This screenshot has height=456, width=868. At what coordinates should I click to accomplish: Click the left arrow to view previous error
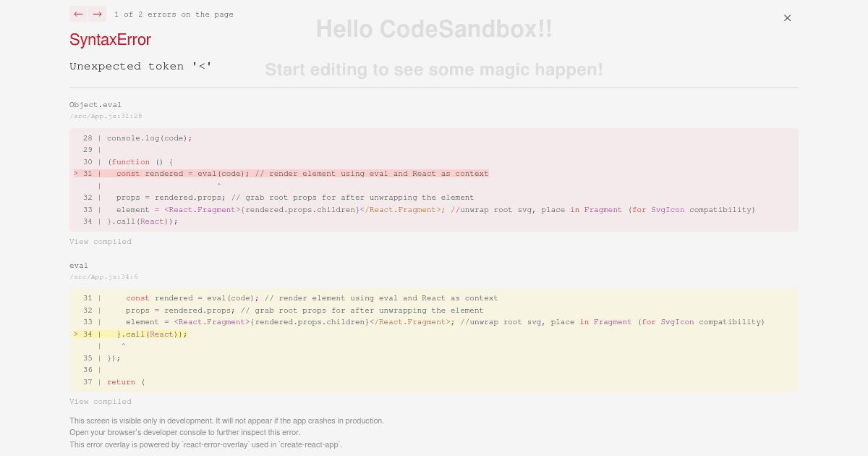coord(78,14)
